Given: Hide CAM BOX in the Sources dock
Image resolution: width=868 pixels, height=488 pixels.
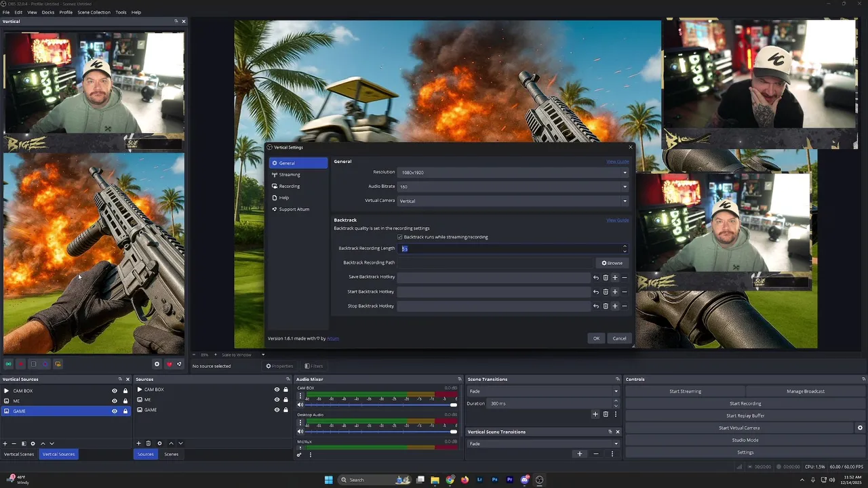Looking at the screenshot, I should 277,390.
